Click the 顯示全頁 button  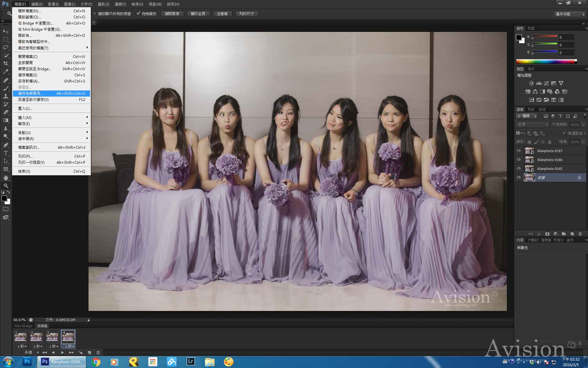click(x=198, y=14)
